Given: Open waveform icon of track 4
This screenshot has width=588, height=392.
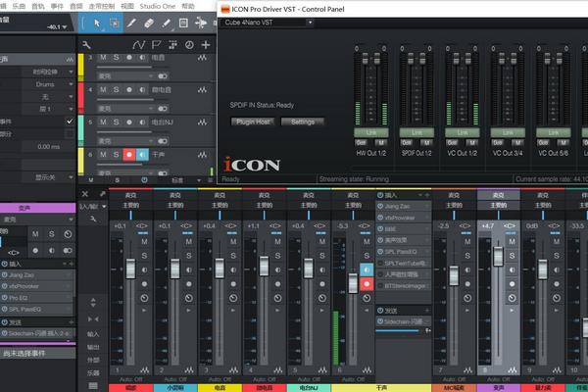Looking at the screenshot, I should coord(202,90).
